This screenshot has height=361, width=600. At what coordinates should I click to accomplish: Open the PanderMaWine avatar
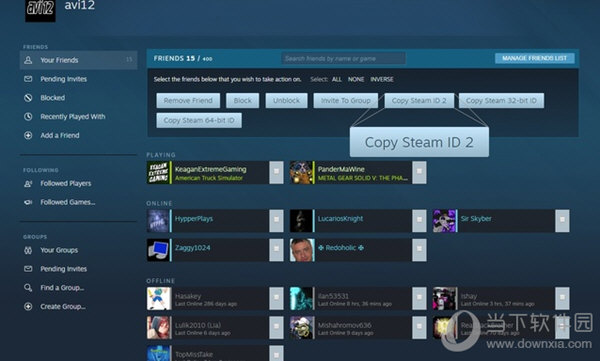point(301,172)
